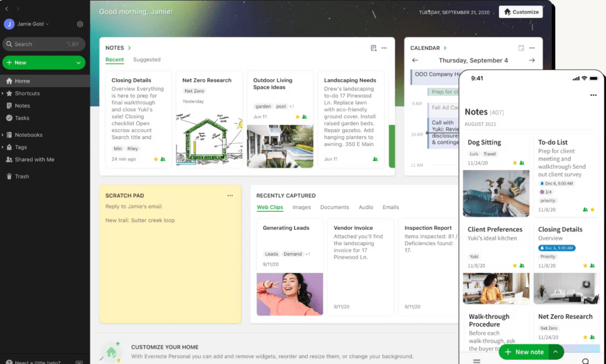Screen dimensions: 606x364
Task: Click the Tasks checkmark item in sidebar
Action: coord(22,118)
